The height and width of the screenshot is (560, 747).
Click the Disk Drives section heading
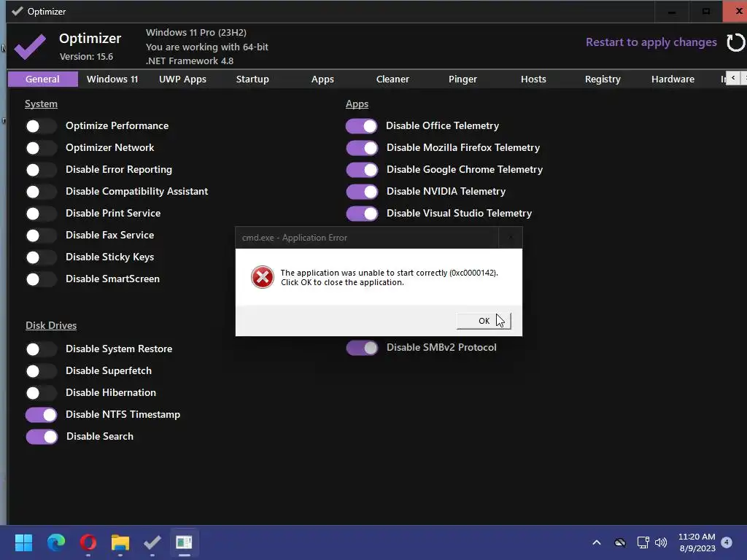51,326
